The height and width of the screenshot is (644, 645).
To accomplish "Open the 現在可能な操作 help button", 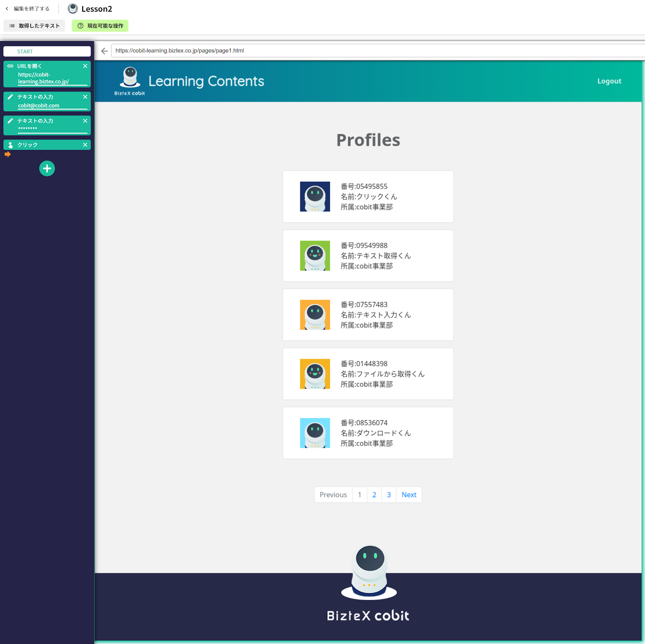I will click(x=100, y=26).
